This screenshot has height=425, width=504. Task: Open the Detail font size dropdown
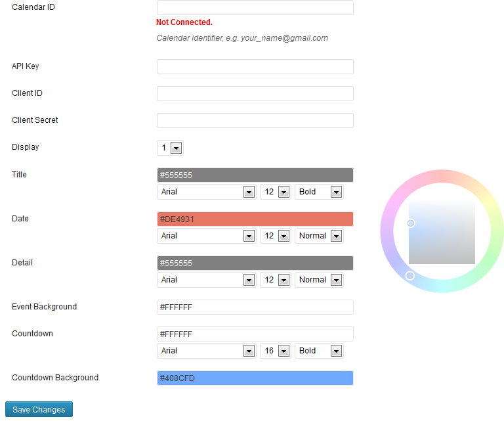276,280
